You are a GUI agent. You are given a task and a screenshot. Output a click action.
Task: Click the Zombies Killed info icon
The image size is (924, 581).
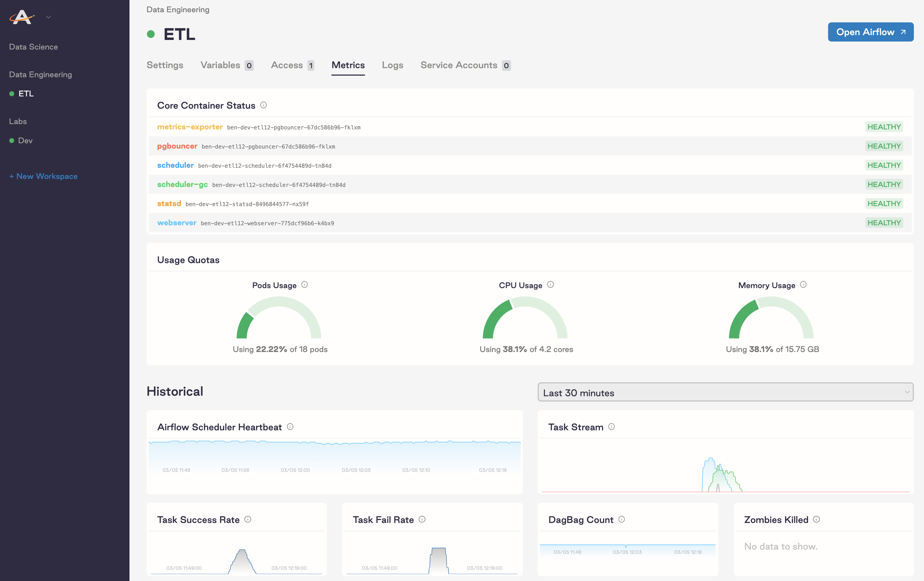pos(817,520)
